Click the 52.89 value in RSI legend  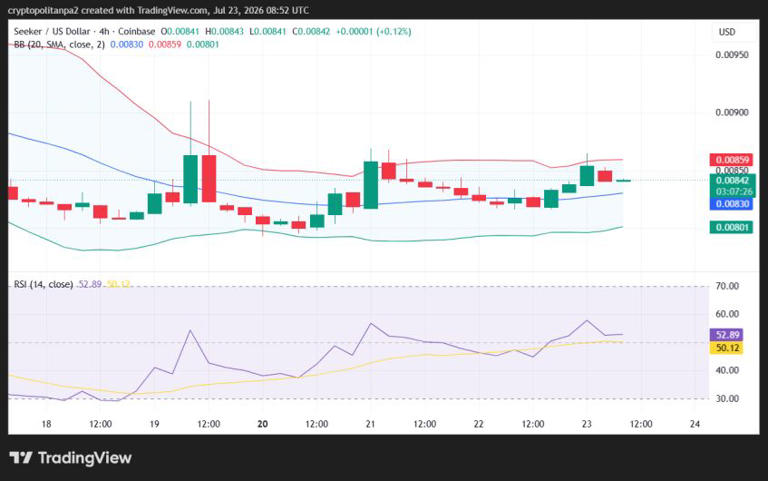(90, 284)
